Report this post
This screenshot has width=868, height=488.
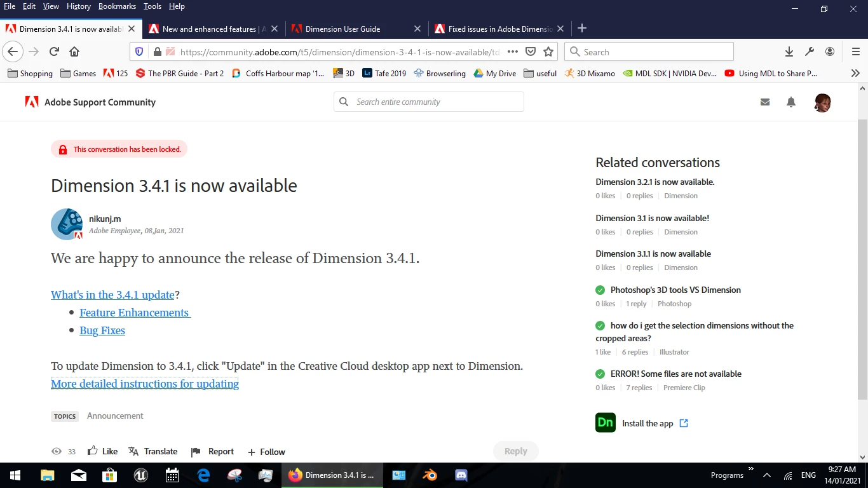[212, 451]
